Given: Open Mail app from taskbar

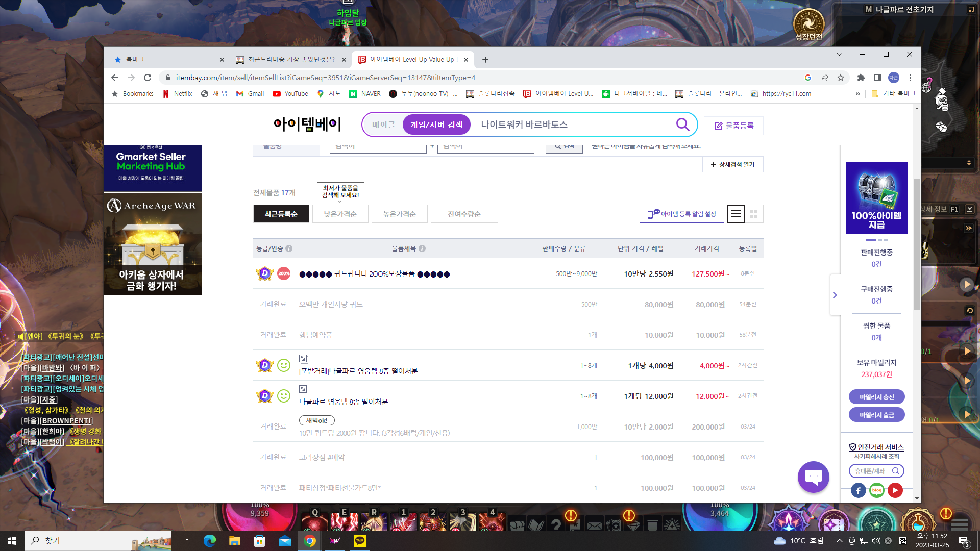Looking at the screenshot, I should (x=284, y=541).
